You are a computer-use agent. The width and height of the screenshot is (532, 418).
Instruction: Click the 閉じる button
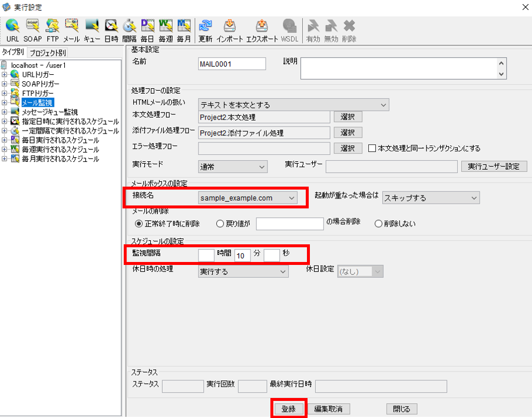point(402,409)
